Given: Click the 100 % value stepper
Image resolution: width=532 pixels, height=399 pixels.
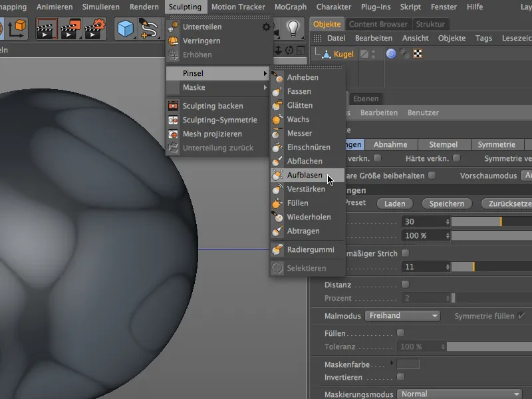Looking at the screenshot, I should tap(448, 235).
